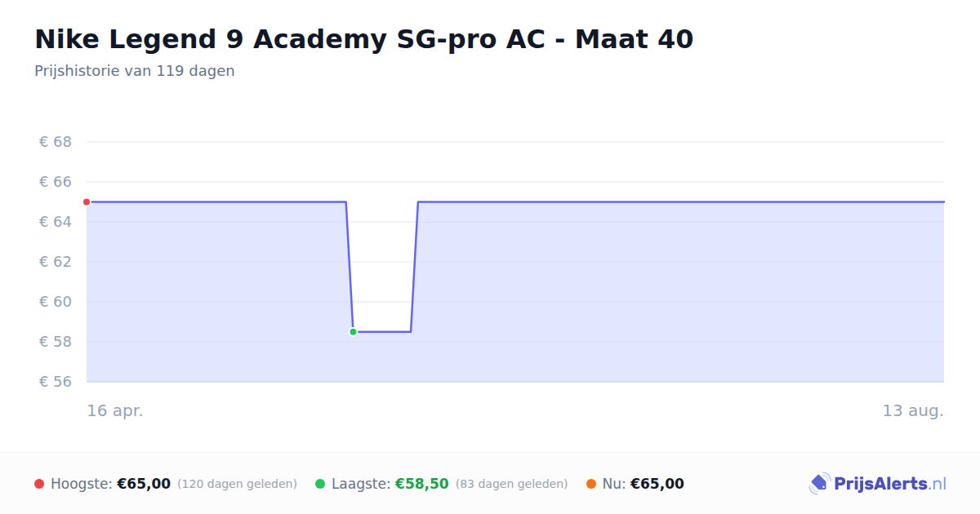The width and height of the screenshot is (980, 514).
Task: Click the € 64 y-axis label
Action: tap(56, 222)
